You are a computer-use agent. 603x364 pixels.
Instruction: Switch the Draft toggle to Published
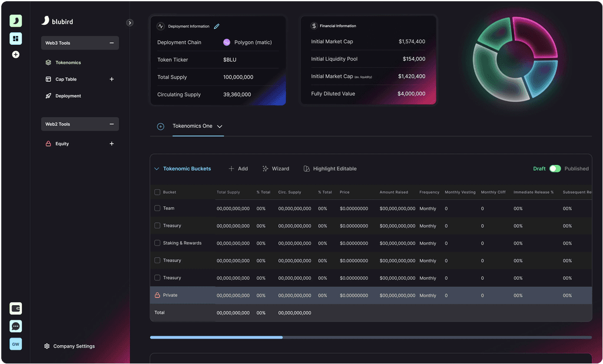554,168
